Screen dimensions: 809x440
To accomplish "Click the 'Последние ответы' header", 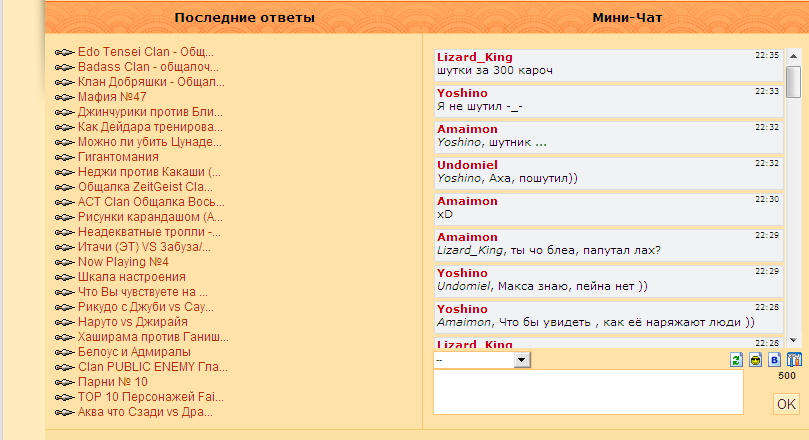I will point(245,18).
